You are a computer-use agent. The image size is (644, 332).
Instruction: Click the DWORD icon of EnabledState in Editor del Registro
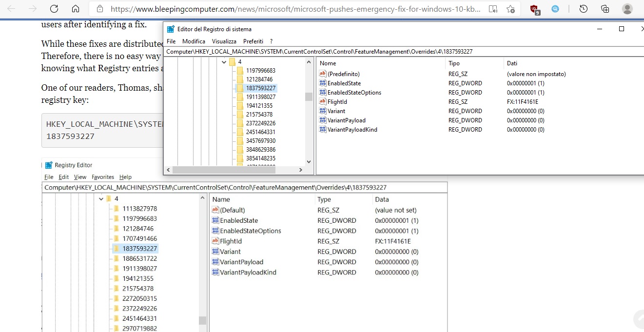pos(323,83)
